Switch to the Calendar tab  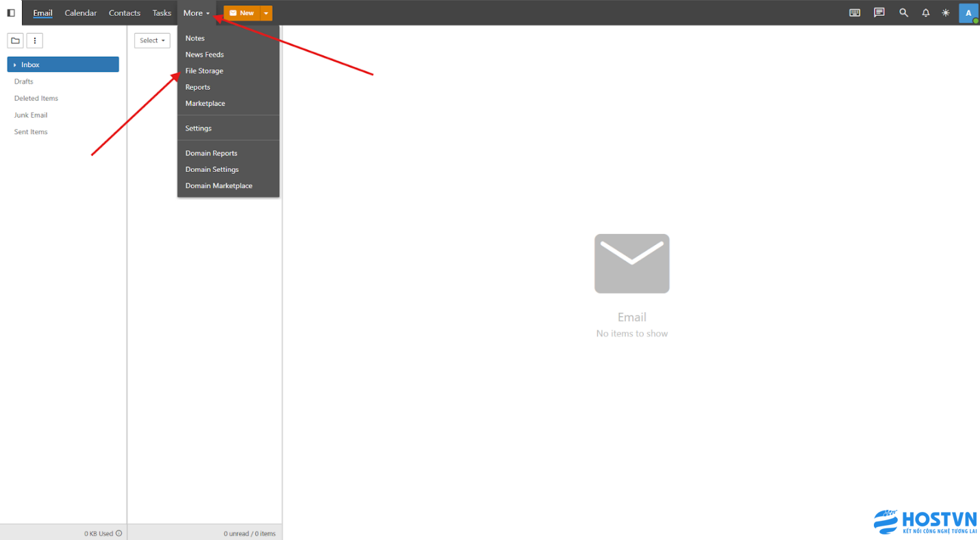point(81,13)
